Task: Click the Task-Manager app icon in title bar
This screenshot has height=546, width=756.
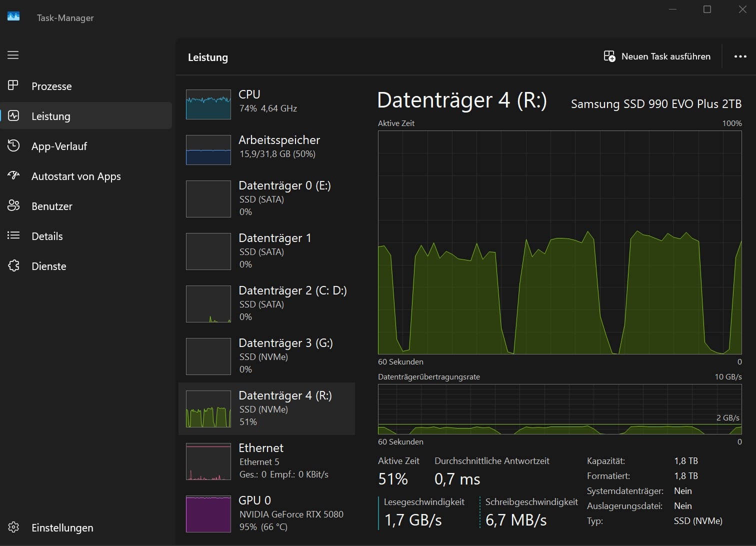Action: pos(13,16)
